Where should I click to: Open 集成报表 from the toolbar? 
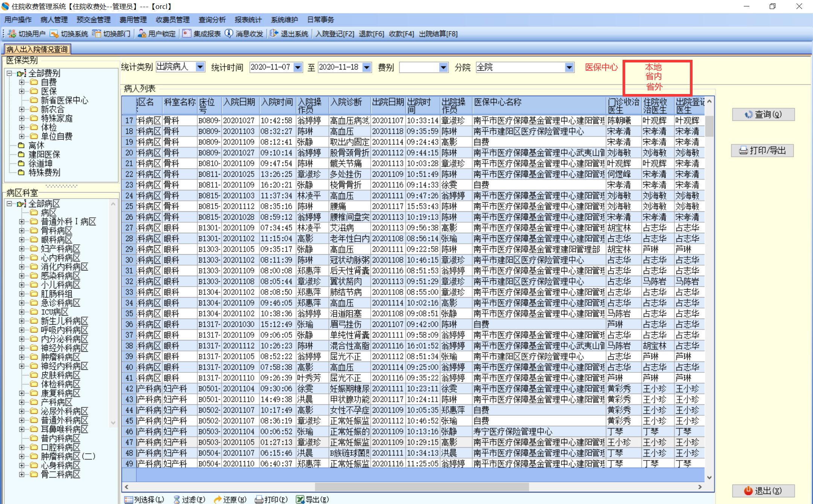click(187, 34)
